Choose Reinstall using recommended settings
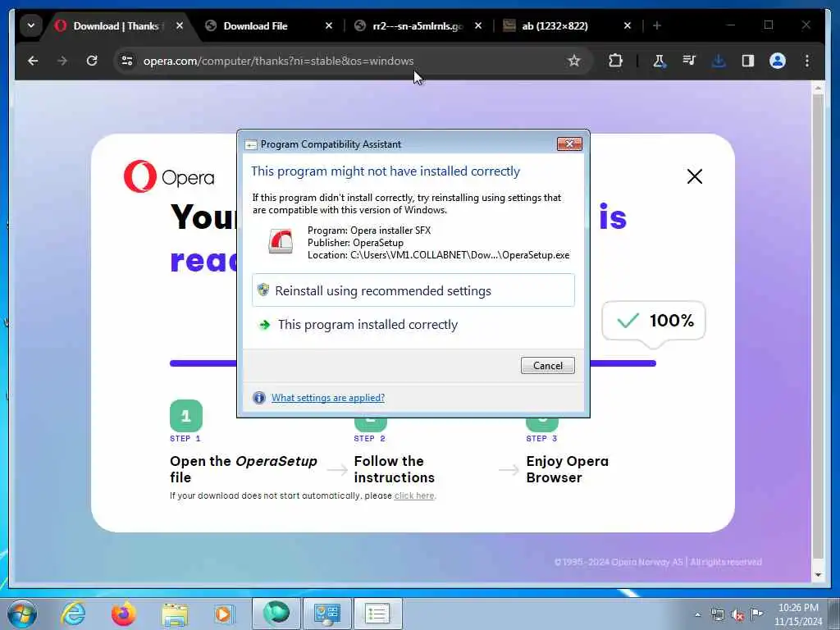 pos(413,290)
